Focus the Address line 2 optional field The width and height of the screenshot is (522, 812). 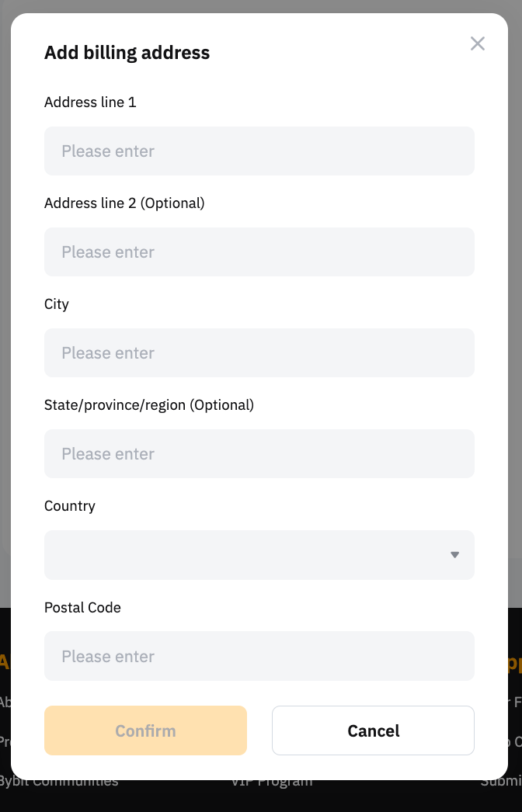[x=259, y=252]
